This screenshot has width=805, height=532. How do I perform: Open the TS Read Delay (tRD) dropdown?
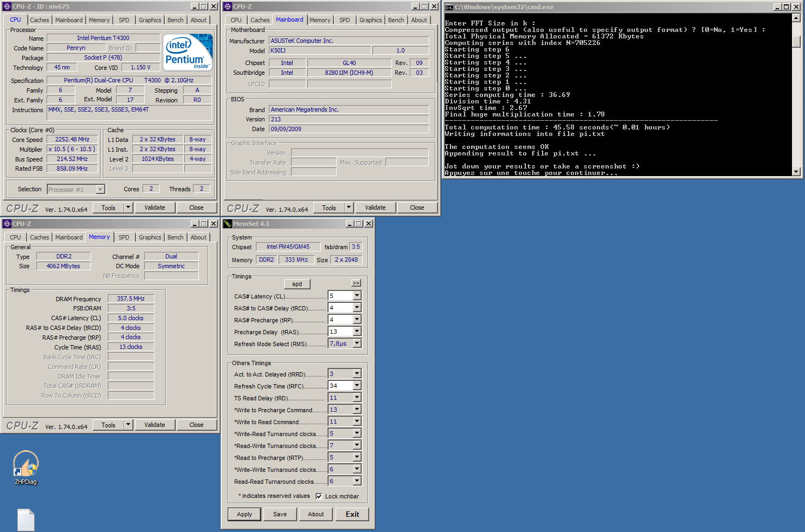pyautogui.click(x=357, y=398)
